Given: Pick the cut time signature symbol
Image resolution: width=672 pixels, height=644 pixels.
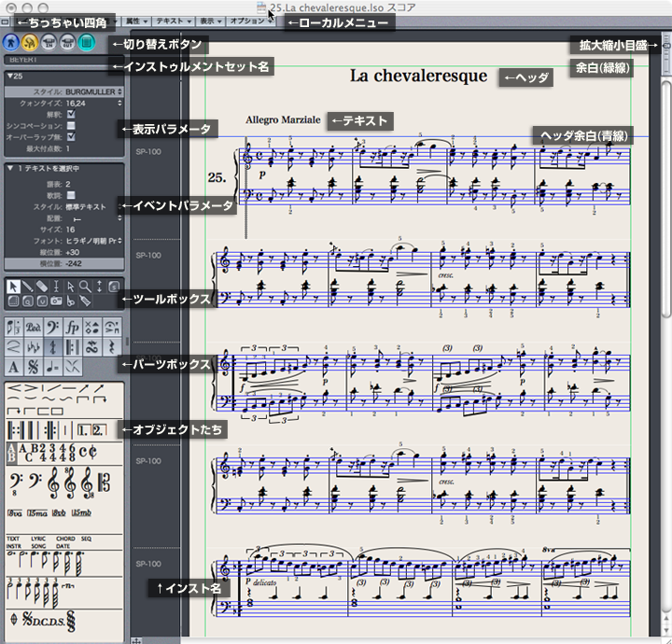Looking at the screenshot, I should 92,451.
